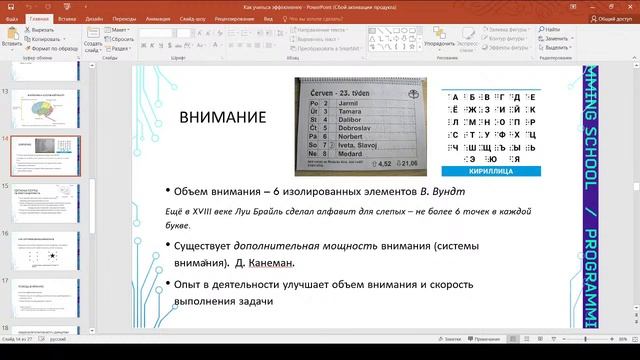
Task: Toggle strikethrough (abc) formatting
Action: click(x=178, y=45)
